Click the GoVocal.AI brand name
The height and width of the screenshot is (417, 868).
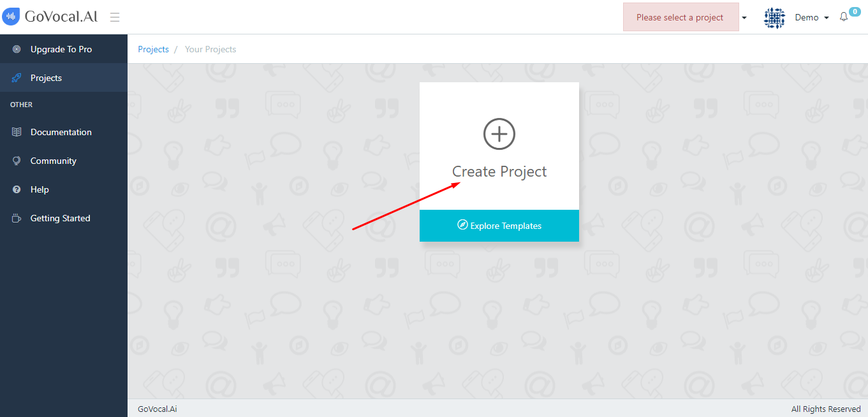point(61,17)
